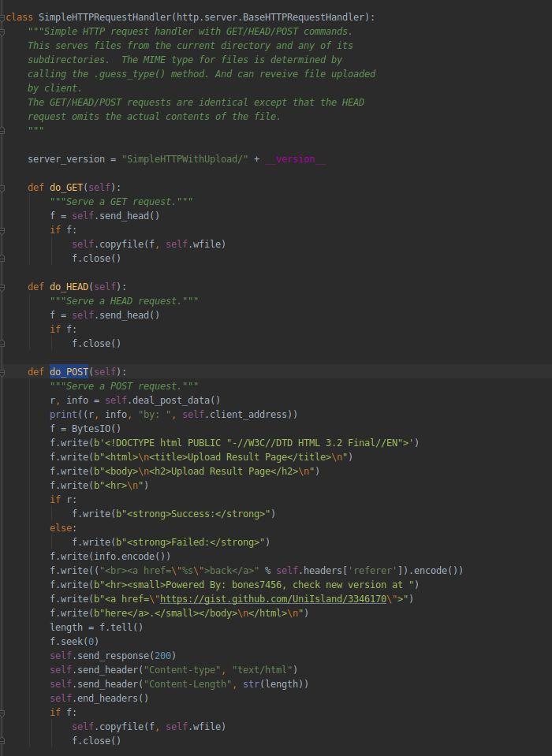Screen dimensions: 552x756
Task: Click 'calling the .guess_type() method' docstring line
Action: coord(201,74)
